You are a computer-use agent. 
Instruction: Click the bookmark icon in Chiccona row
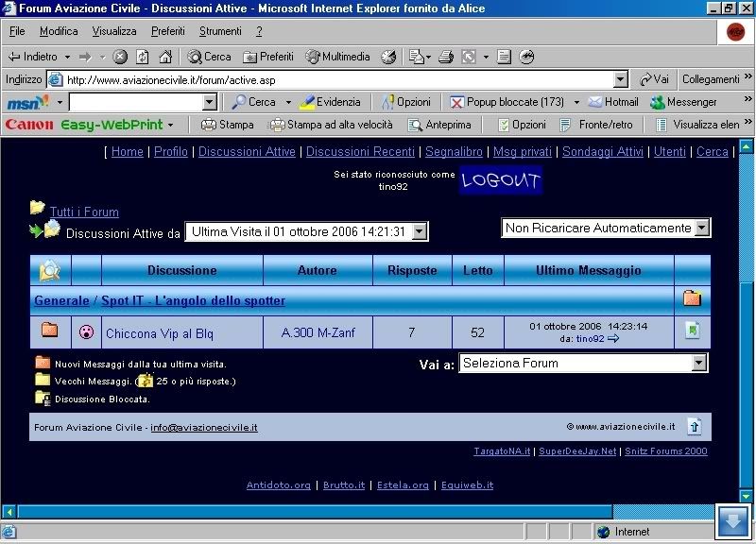pos(693,331)
